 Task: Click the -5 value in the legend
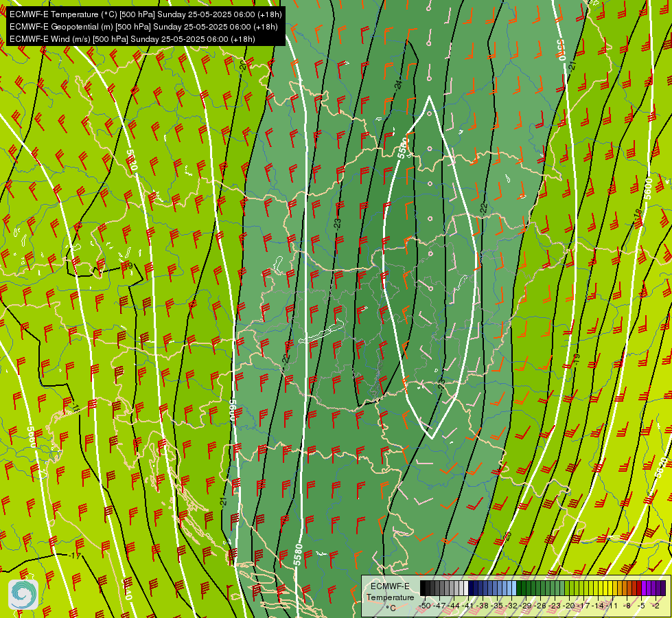coord(641,606)
